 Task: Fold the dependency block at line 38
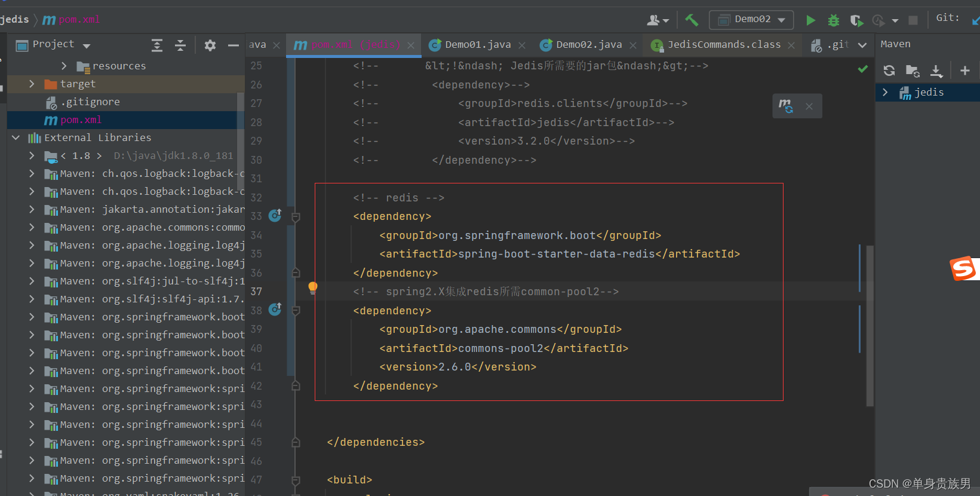pyautogui.click(x=296, y=311)
